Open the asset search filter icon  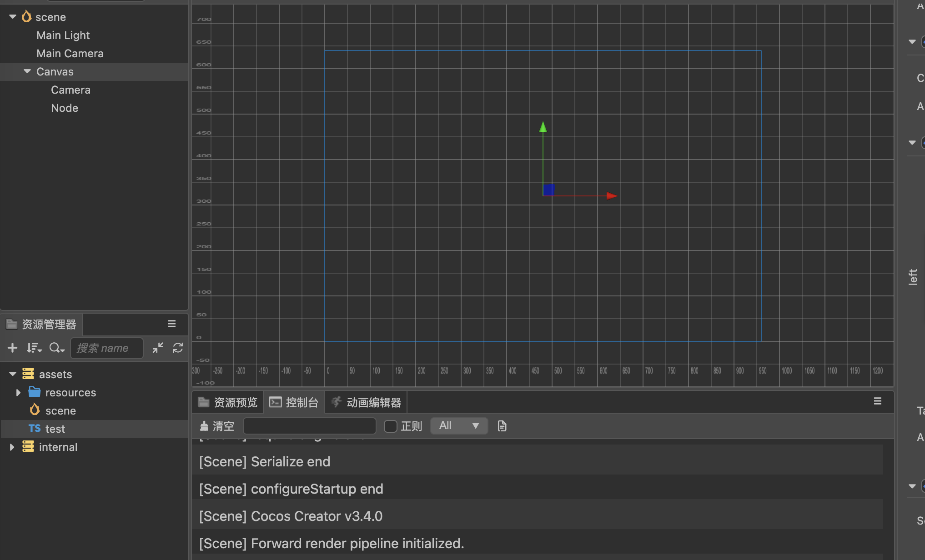point(56,348)
